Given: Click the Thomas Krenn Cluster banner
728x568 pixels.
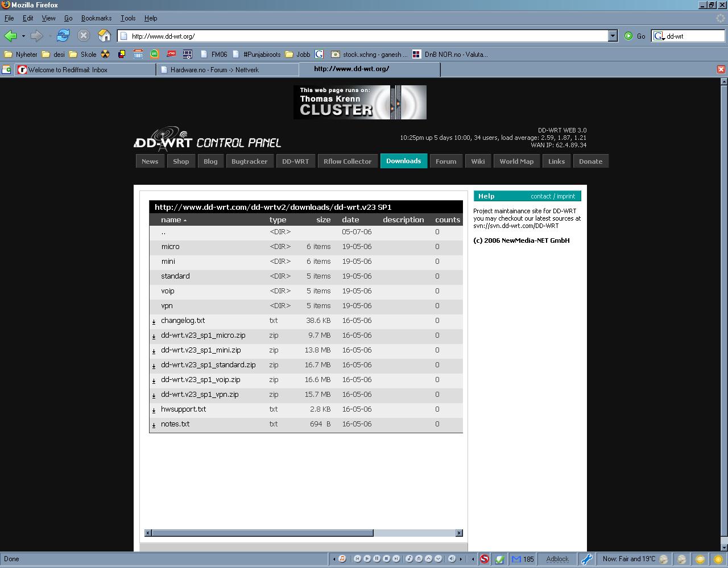Looking at the screenshot, I should (360, 102).
